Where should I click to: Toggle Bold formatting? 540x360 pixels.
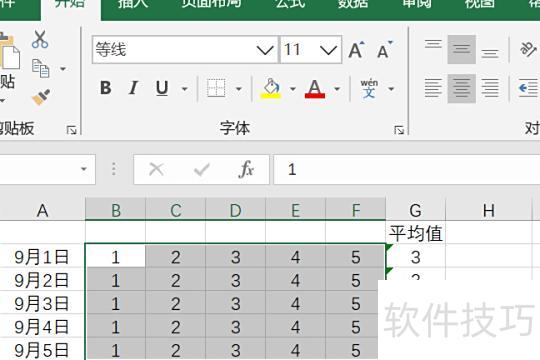coord(105,88)
